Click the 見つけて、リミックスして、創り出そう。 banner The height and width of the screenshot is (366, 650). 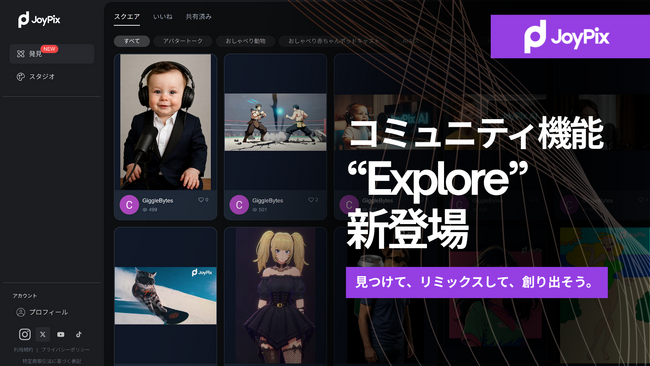click(x=477, y=283)
